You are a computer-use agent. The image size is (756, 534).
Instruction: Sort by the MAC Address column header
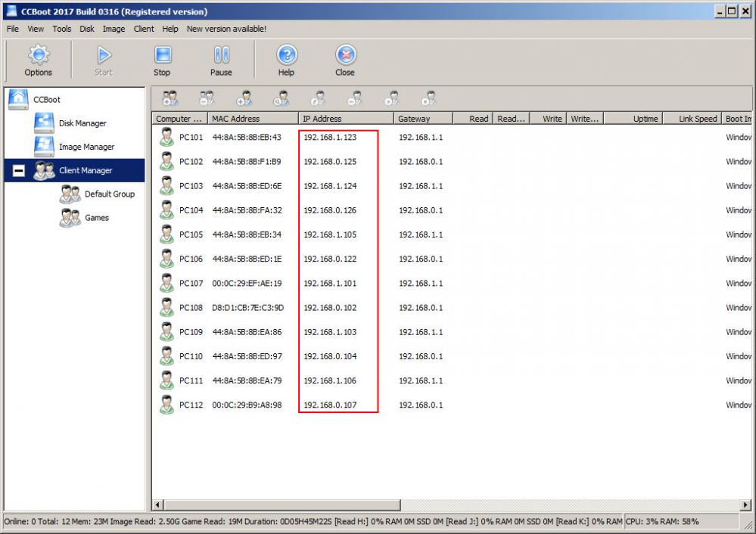point(253,119)
